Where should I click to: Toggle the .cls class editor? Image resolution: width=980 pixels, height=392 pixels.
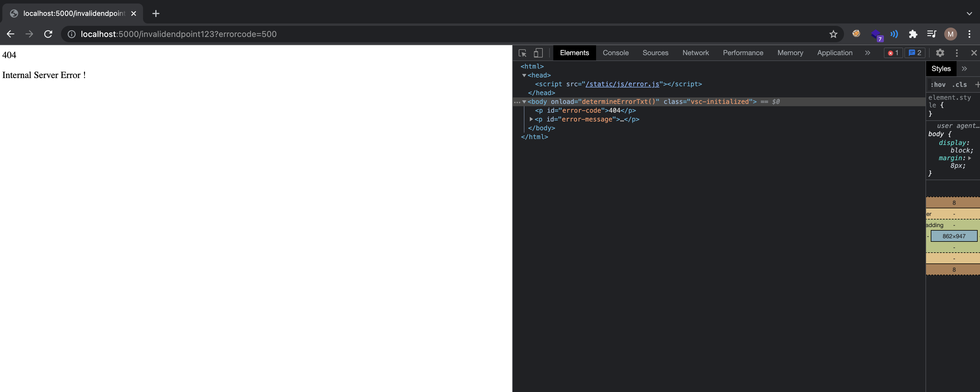click(x=959, y=85)
